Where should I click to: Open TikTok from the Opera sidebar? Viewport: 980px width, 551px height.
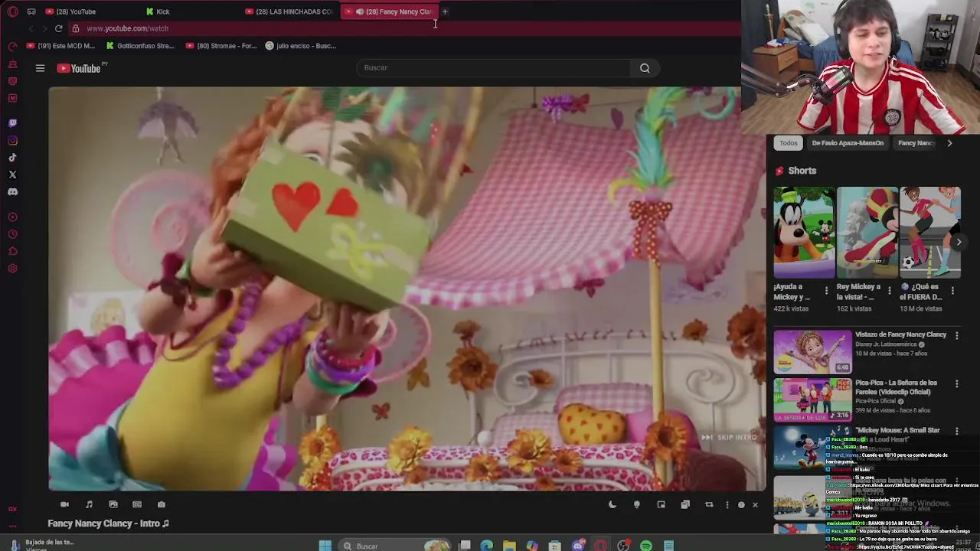(12, 158)
